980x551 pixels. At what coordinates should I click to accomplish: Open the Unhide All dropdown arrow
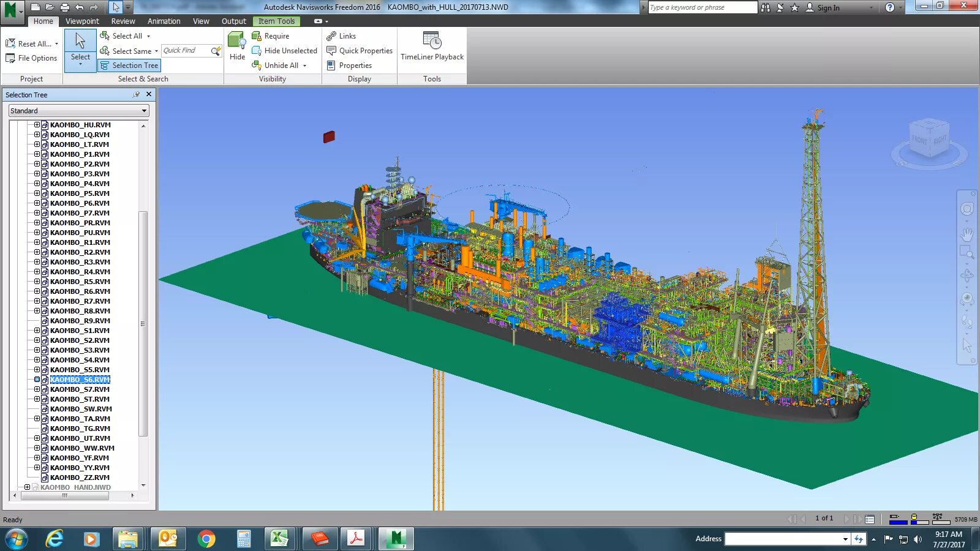[304, 66]
